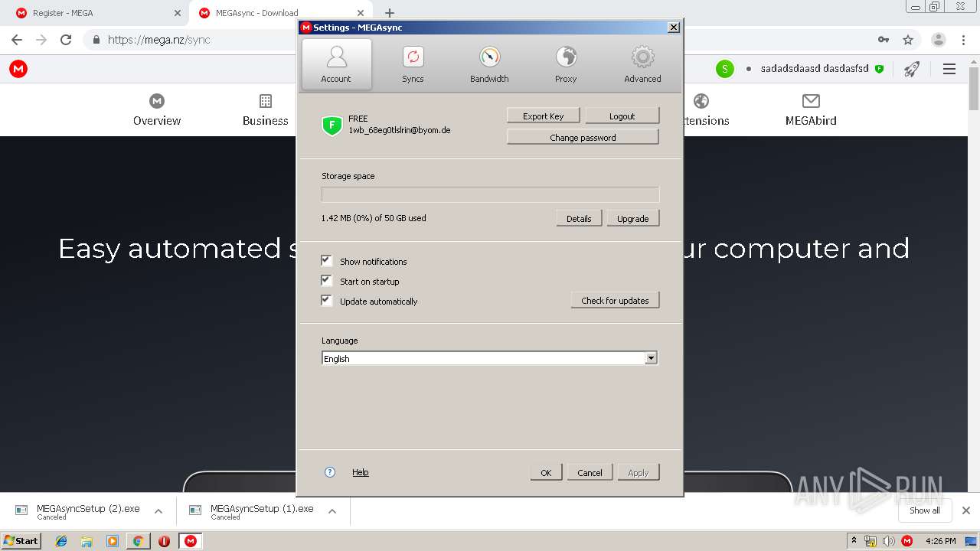Close the downloads bar
This screenshot has height=551, width=980.
tap(966, 510)
